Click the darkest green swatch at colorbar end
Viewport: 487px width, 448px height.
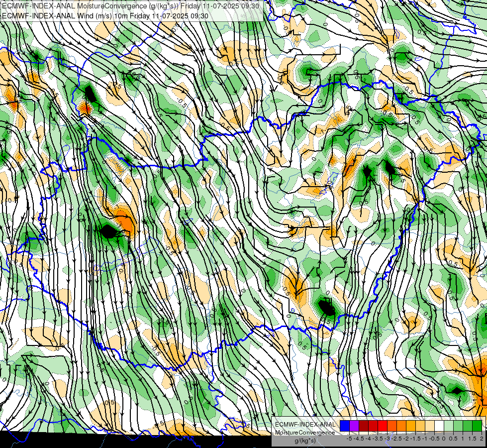point(477,426)
